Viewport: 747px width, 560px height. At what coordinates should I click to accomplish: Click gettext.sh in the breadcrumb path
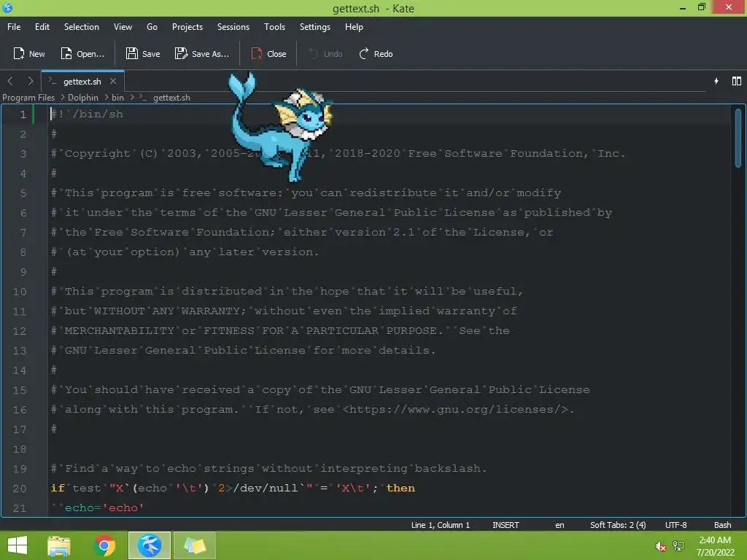(x=171, y=98)
